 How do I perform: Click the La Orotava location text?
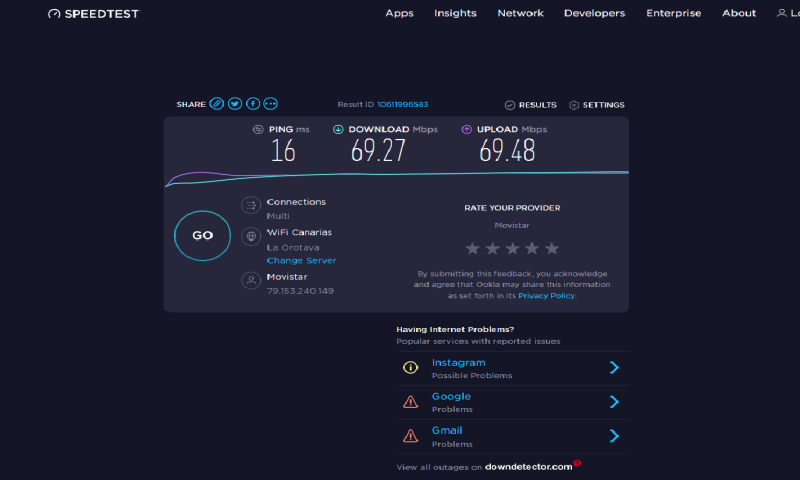[293, 248]
